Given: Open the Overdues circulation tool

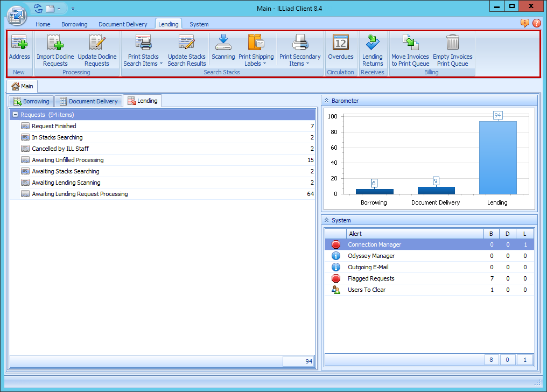Looking at the screenshot, I should (341, 50).
